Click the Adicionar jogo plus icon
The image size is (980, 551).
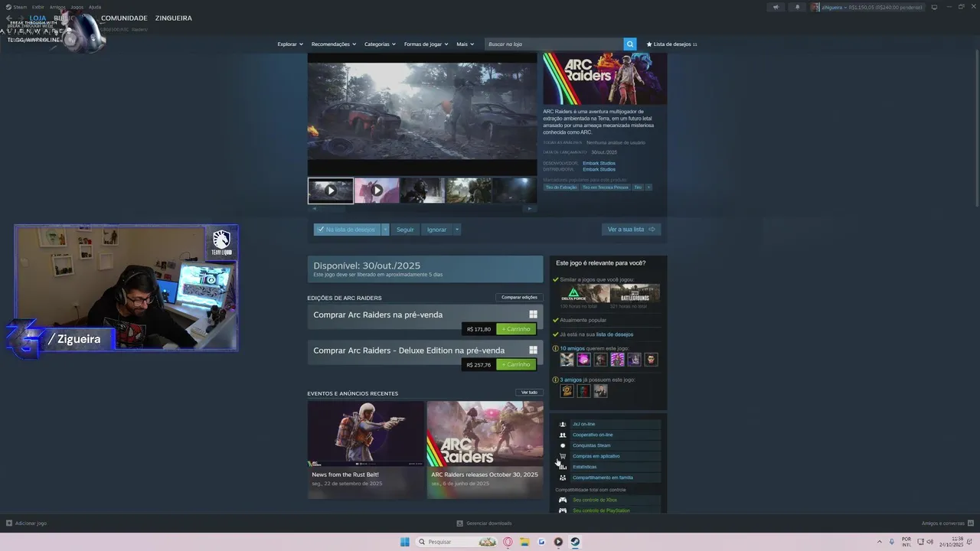coord(9,523)
